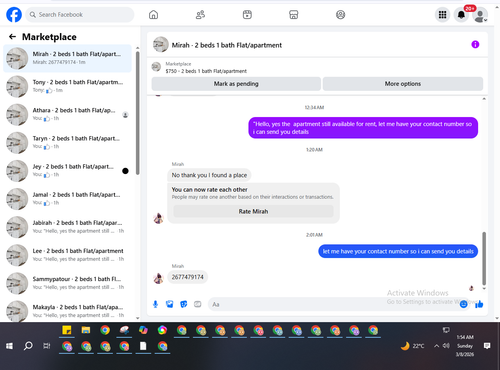Open Makayla conversation in list
The height and width of the screenshot is (370, 500).
(67, 311)
